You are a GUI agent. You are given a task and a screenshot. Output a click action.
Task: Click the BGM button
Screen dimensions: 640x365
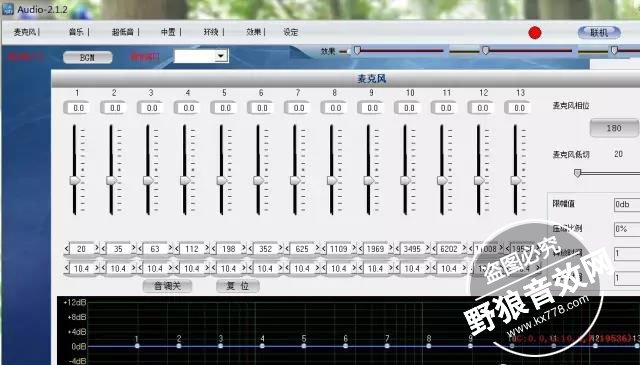click(x=87, y=57)
